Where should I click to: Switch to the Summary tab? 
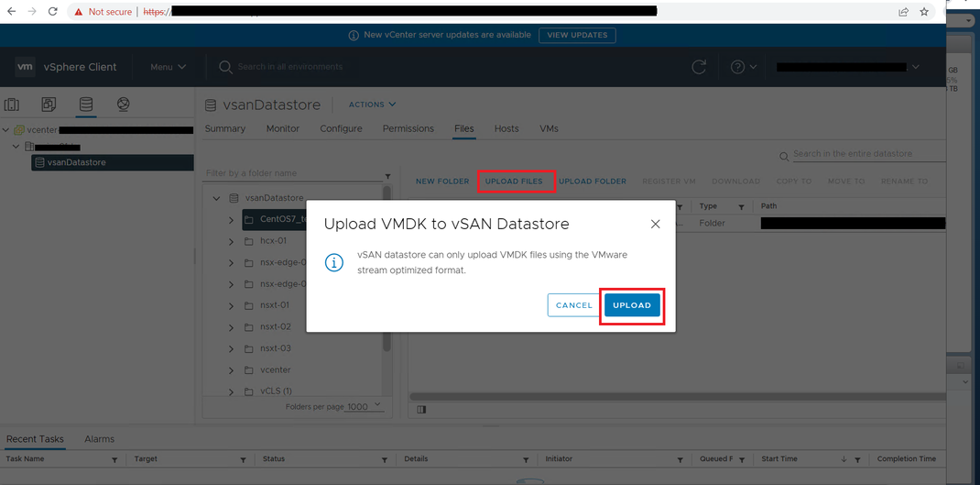tap(225, 128)
